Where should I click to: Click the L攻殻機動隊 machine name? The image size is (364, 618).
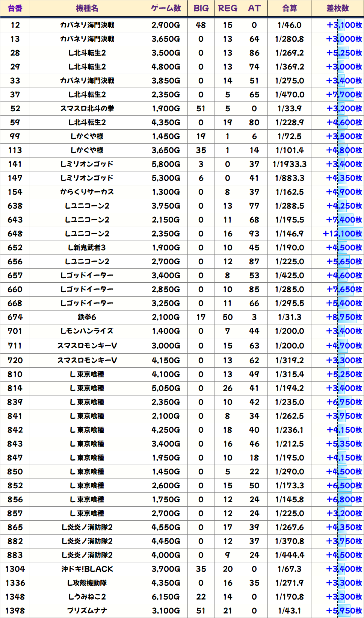(x=87, y=583)
